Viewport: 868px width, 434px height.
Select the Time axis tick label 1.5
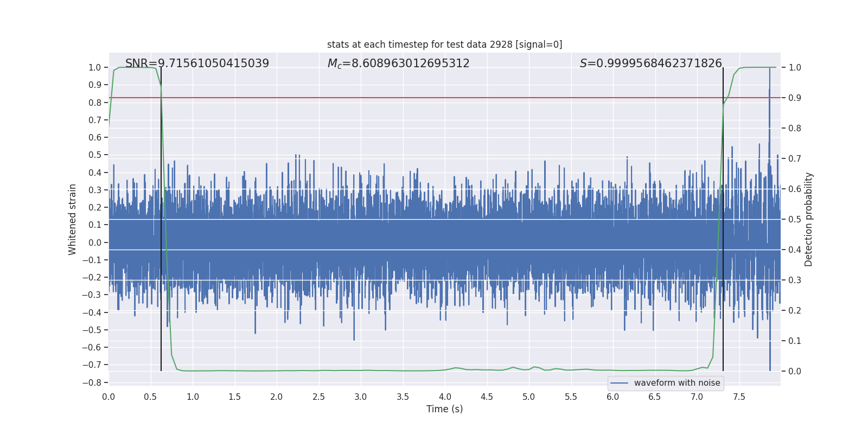235,397
